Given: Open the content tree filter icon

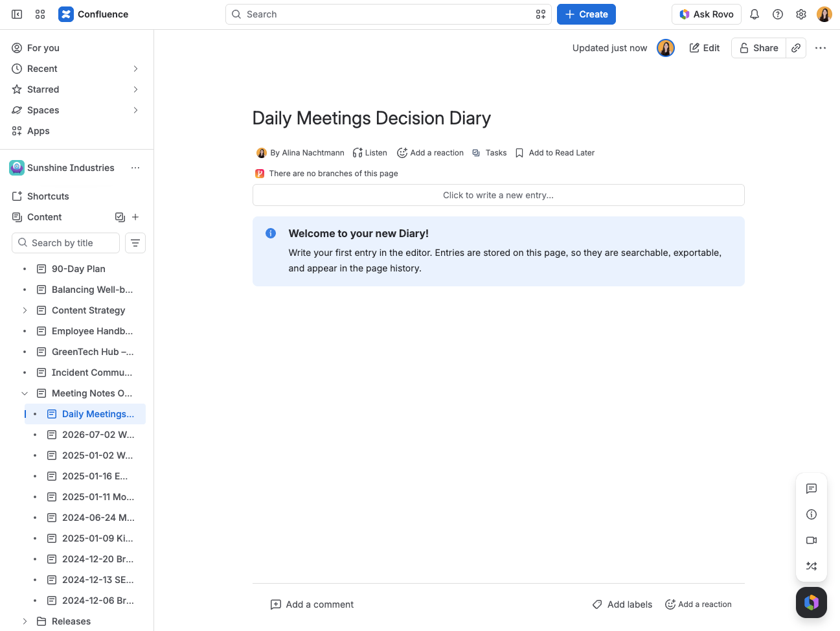Looking at the screenshot, I should pos(135,243).
